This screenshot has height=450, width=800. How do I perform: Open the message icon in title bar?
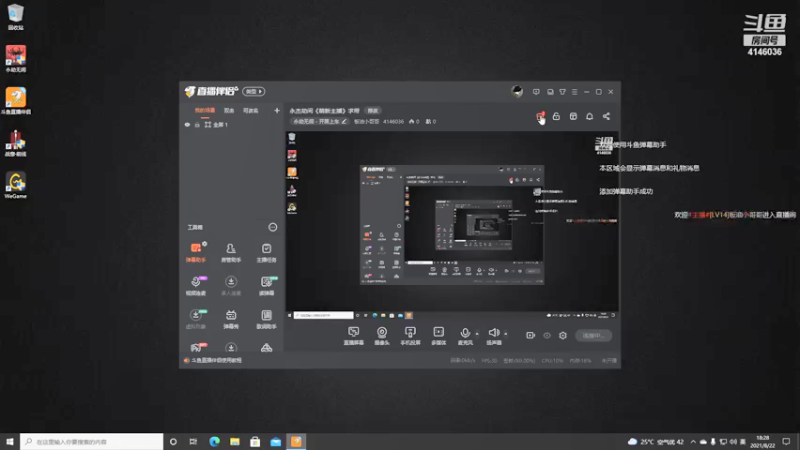[536, 92]
